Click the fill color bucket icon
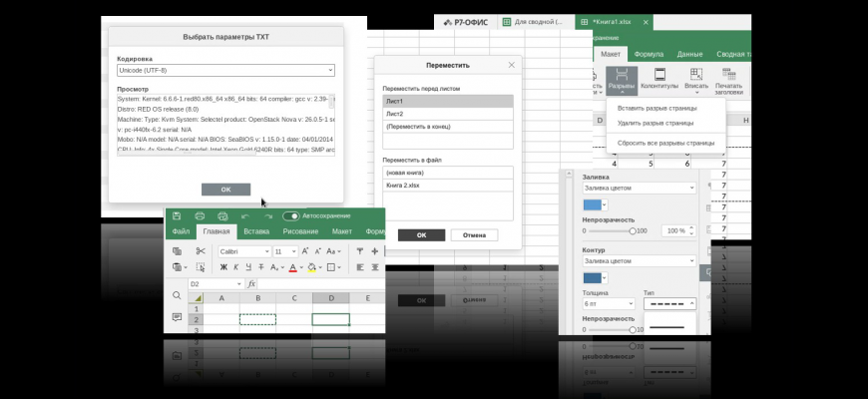This screenshot has width=868, height=399. (311, 267)
